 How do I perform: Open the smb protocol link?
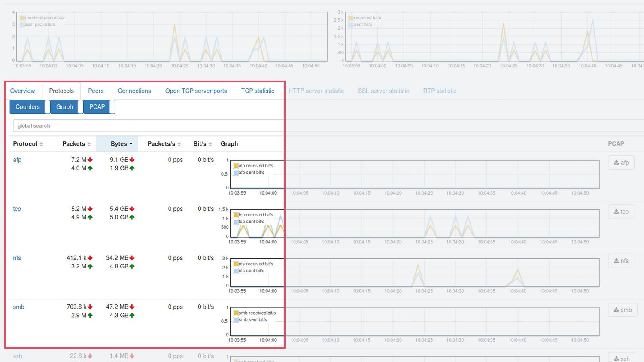[x=18, y=307]
